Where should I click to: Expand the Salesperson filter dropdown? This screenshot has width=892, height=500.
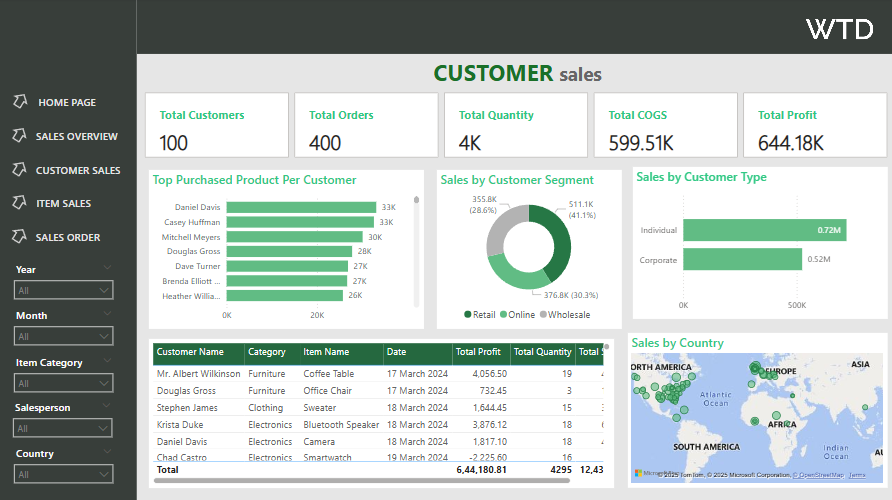pos(63,428)
